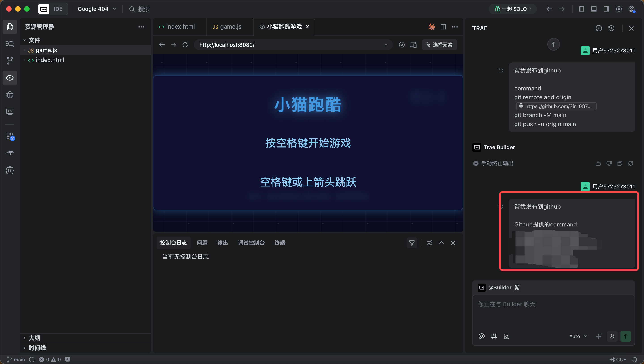Open the Explorer files icon in sidebar
This screenshot has width=644, height=364.
(x=10, y=27)
